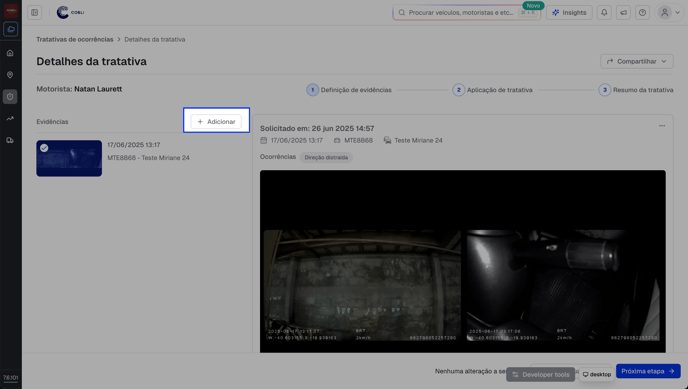Click the Adicionar evidence button
The height and width of the screenshot is (389, 688).
(216, 121)
